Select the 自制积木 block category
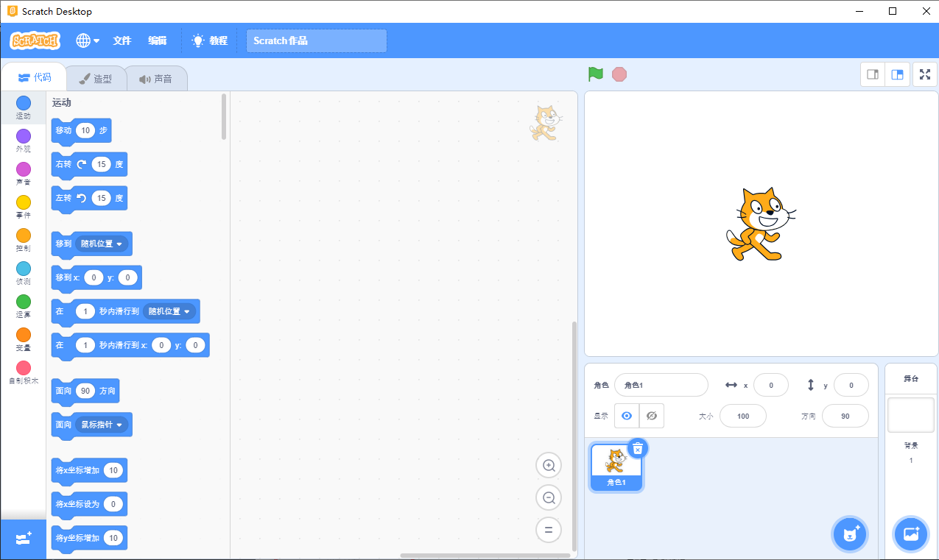 [x=24, y=372]
